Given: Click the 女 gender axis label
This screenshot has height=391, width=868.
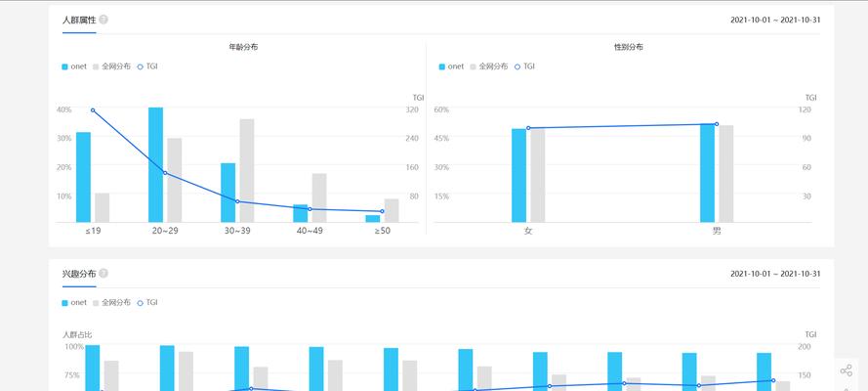Looking at the screenshot, I should point(528,231).
